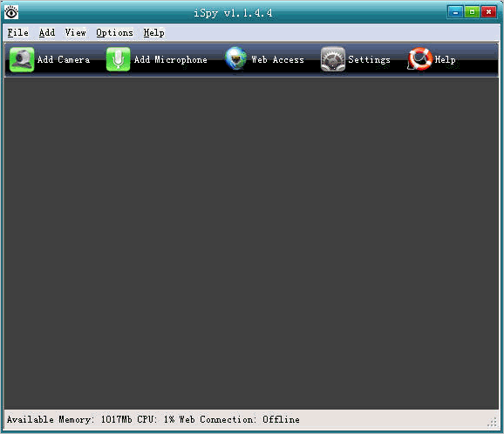Click the Help toolbar label
The width and height of the screenshot is (504, 434).
point(446,60)
